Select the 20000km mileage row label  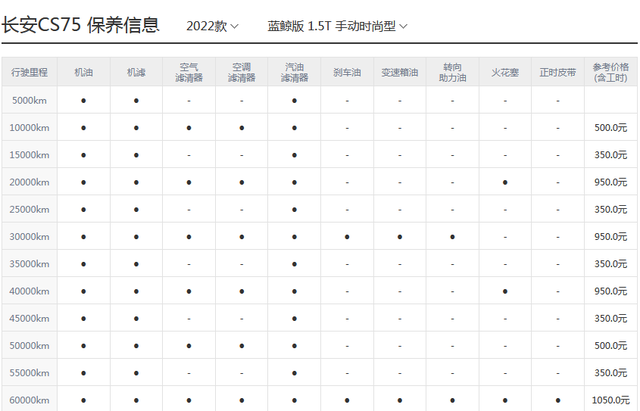click(29, 182)
